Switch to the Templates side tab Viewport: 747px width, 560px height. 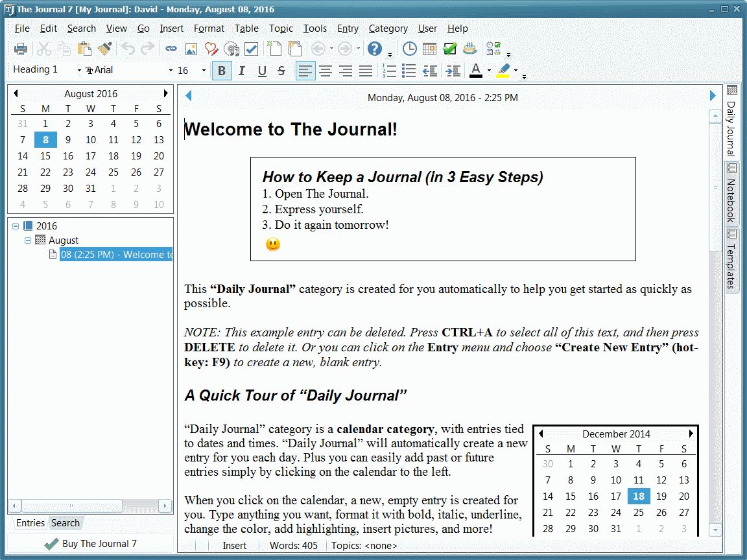tap(731, 259)
